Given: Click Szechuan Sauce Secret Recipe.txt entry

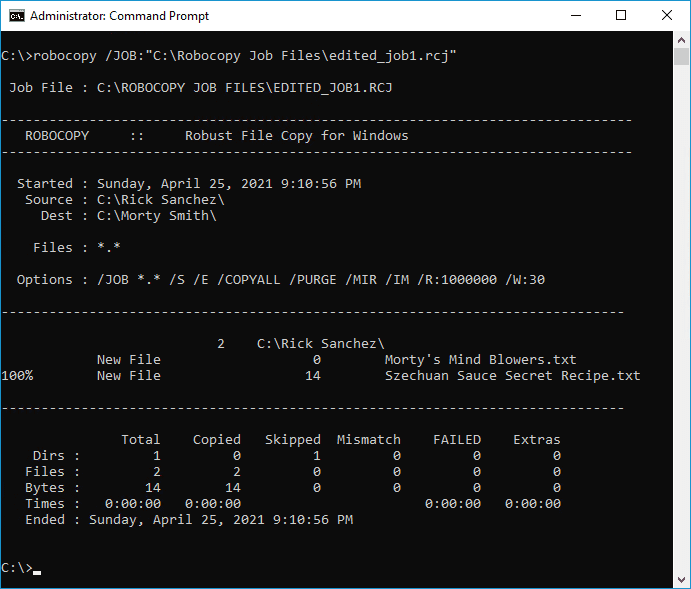Looking at the screenshot, I should (x=513, y=376).
